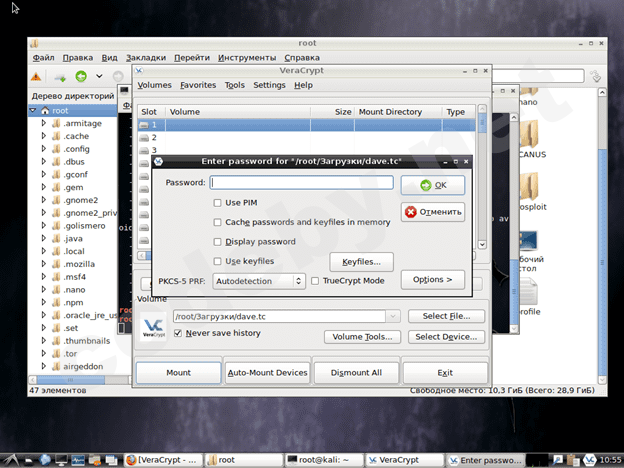The width and height of the screenshot is (624, 468).
Task: Open the VeraCrypt volume path dropdown arrow
Action: [393, 316]
